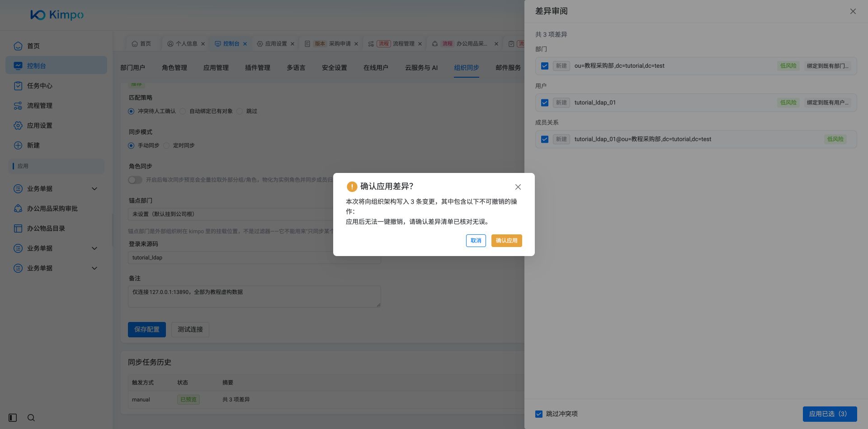
Task: Open the search magnifier icon
Action: (x=31, y=418)
